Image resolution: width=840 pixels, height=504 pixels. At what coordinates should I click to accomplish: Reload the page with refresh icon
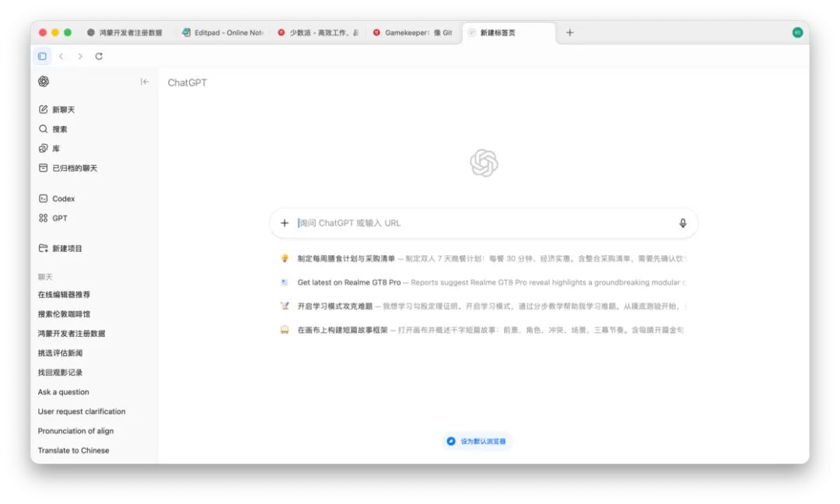coord(99,56)
